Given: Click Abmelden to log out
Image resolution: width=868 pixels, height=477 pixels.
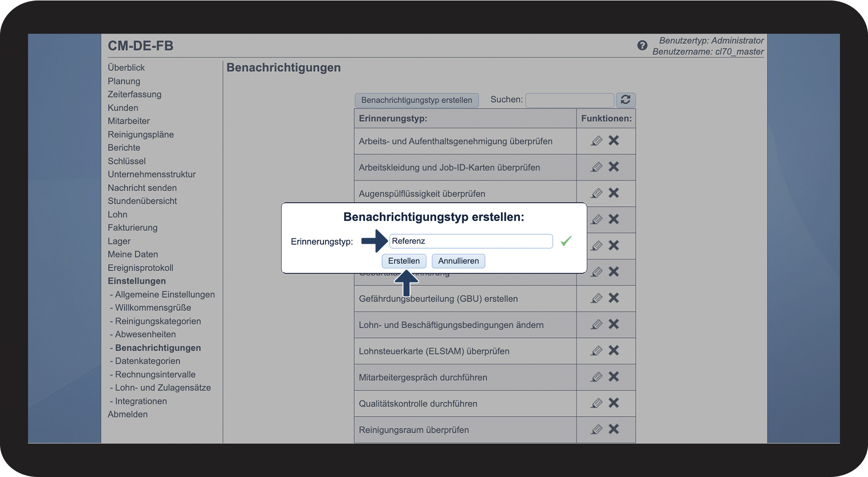Looking at the screenshot, I should coord(128,414).
